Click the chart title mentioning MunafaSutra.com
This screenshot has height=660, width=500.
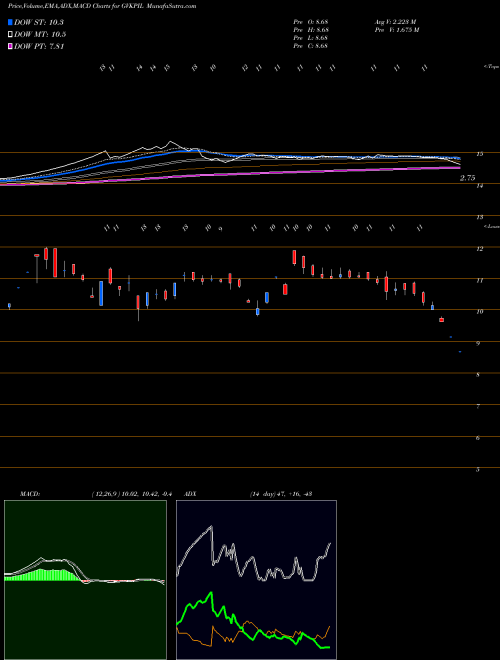pos(102,6)
